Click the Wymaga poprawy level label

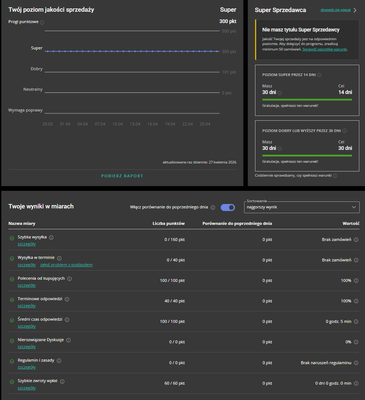coord(25,110)
